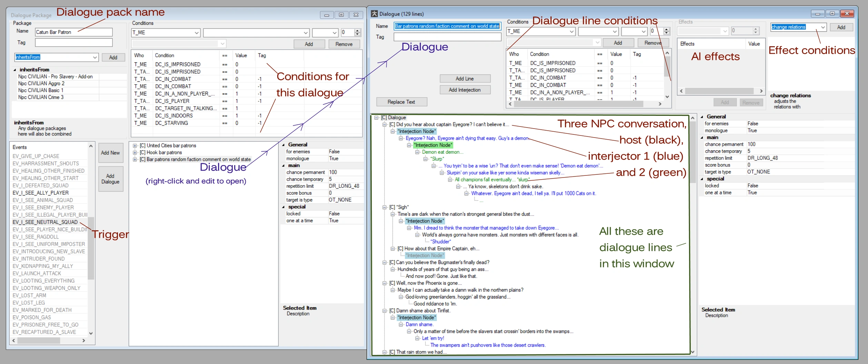Screen dimensions: 868x364
Task: Collapse the main section in Dialogue window properties
Action: coord(702,138)
